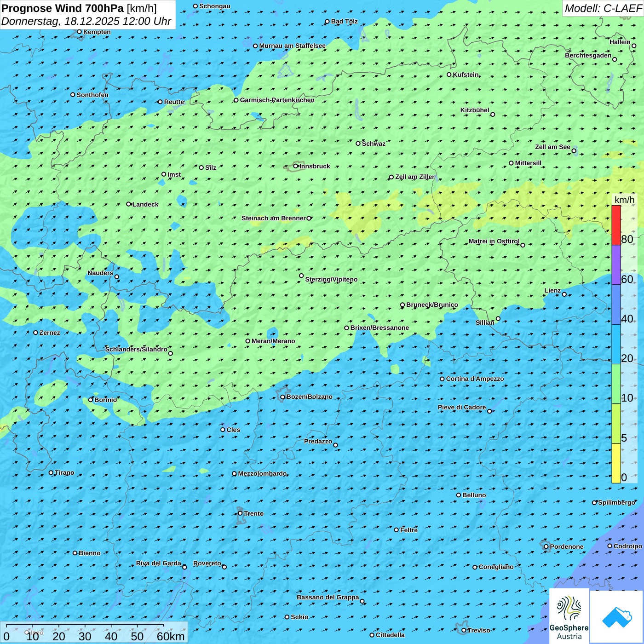
Task: Click the Innsbruck city marker
Action: (296, 166)
